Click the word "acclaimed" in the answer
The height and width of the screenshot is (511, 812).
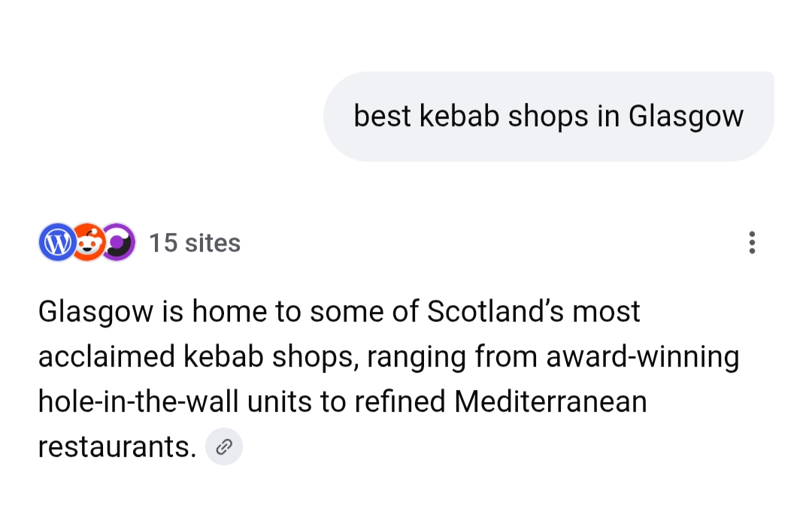click(x=105, y=356)
